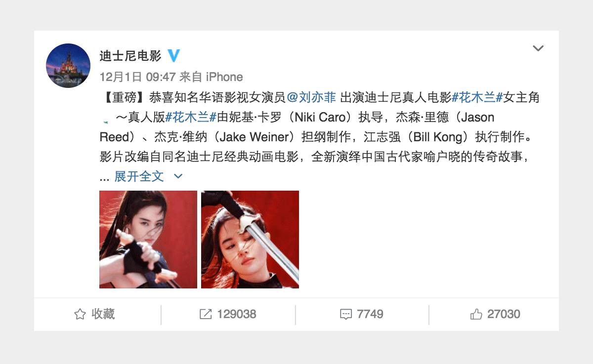Open the Disney castle avatar

(x=68, y=66)
